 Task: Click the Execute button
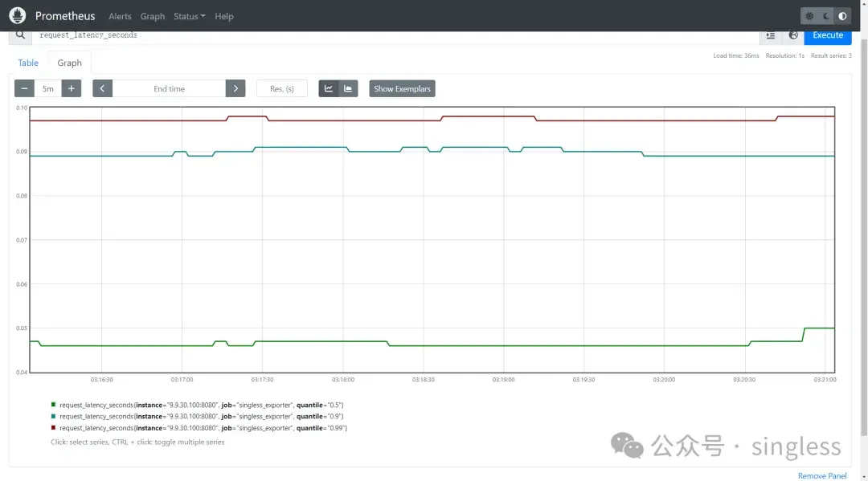point(828,35)
